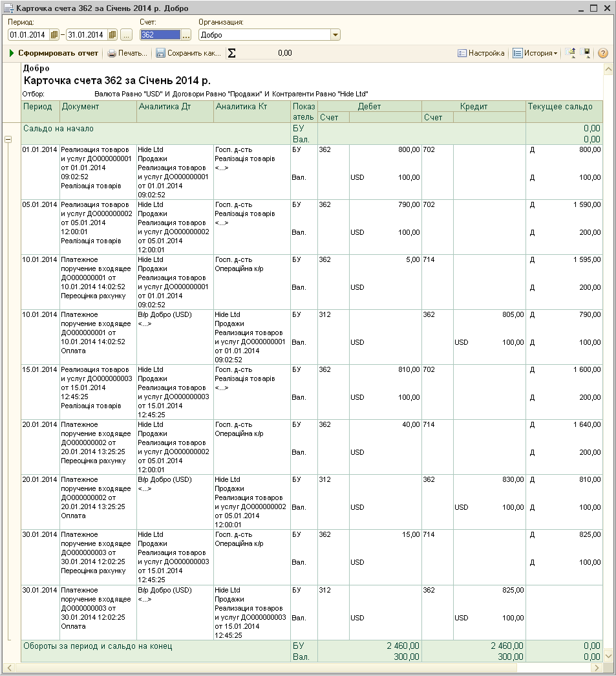Click the Счет field containing 362

pos(160,35)
